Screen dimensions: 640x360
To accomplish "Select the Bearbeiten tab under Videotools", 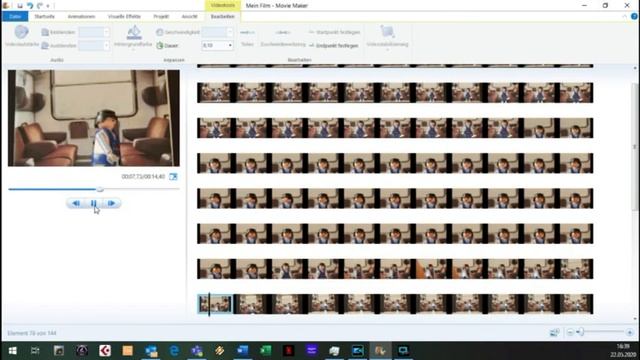I will pyautogui.click(x=222, y=16).
